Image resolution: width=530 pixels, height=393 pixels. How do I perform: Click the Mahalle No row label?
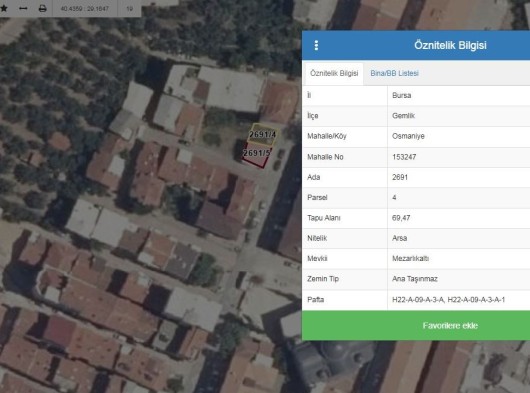[x=325, y=157]
